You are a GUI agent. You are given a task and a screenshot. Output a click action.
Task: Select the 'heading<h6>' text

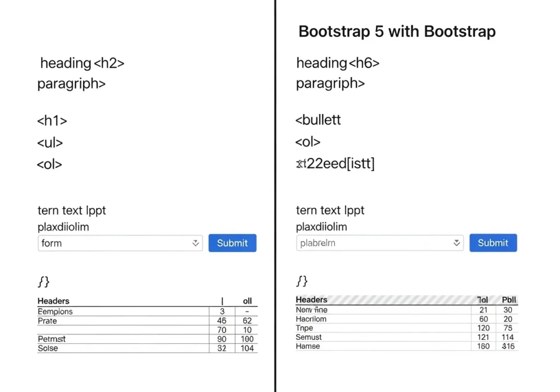tap(337, 63)
